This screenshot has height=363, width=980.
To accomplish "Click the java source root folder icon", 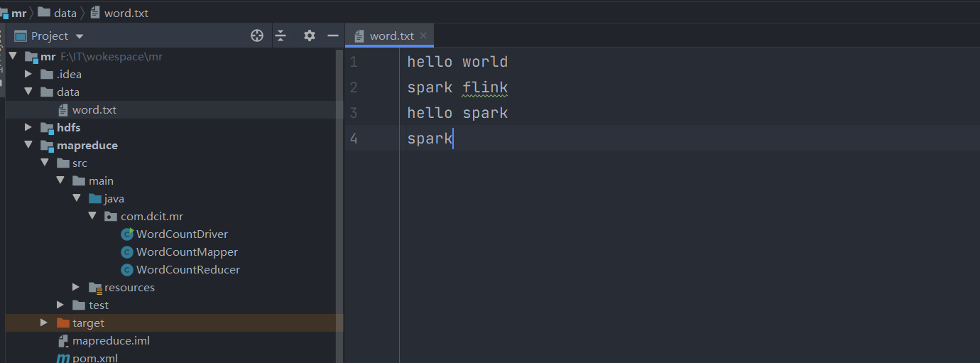I will (95, 198).
